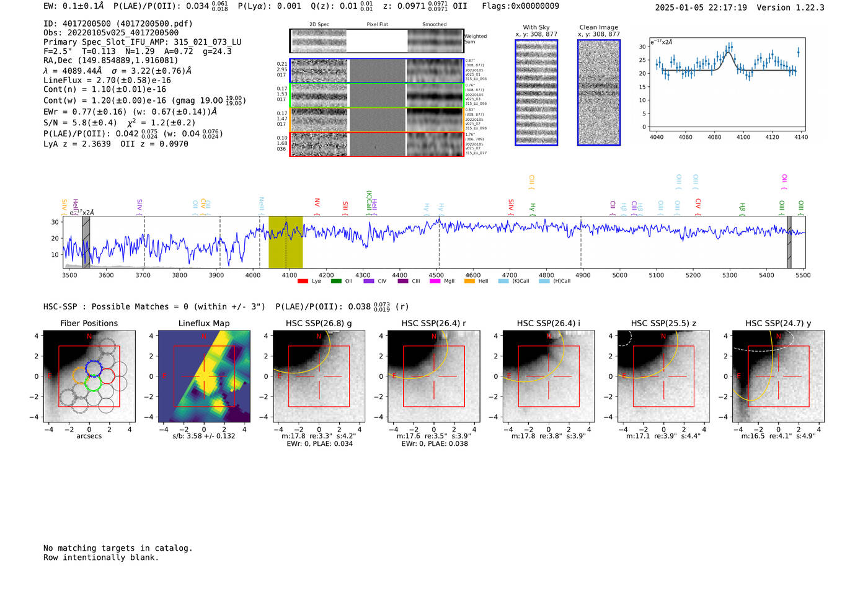The width and height of the screenshot is (868, 591).
Task: Open the HSC SSP(26.4) i image
Action: tap(548, 376)
